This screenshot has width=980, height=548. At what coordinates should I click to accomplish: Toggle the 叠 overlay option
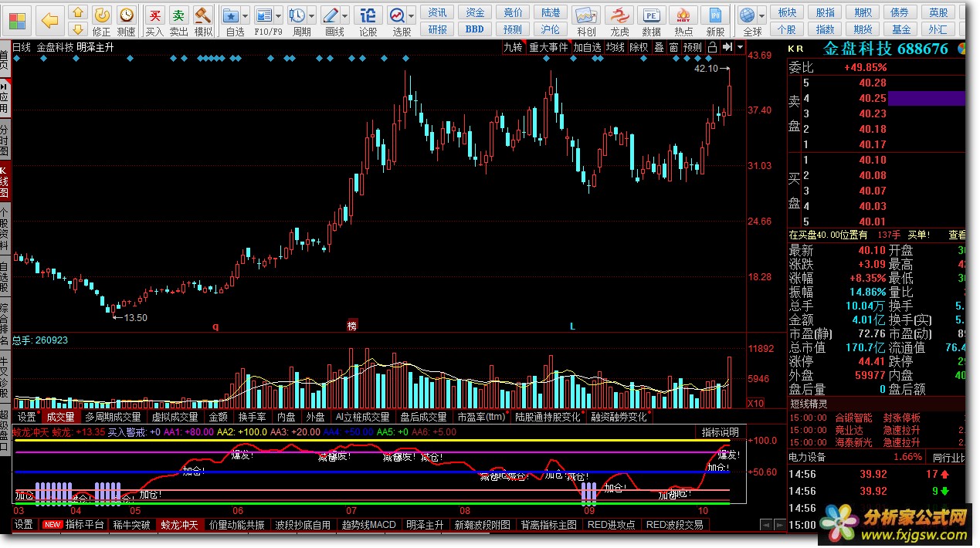pyautogui.click(x=659, y=47)
